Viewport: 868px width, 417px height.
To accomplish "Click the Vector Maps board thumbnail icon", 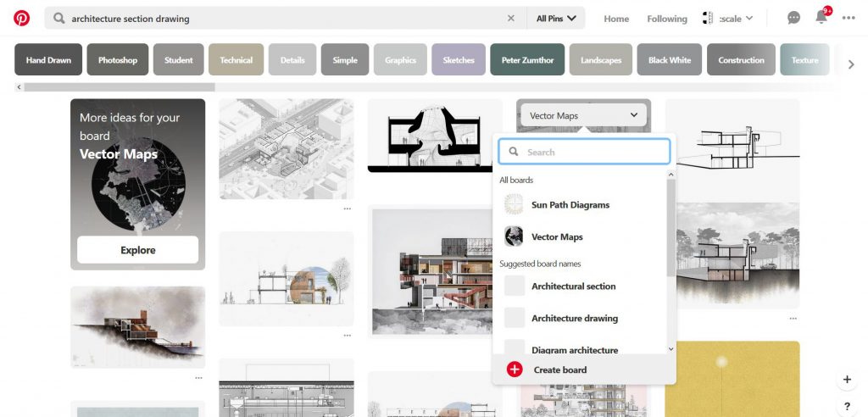I will click(514, 236).
